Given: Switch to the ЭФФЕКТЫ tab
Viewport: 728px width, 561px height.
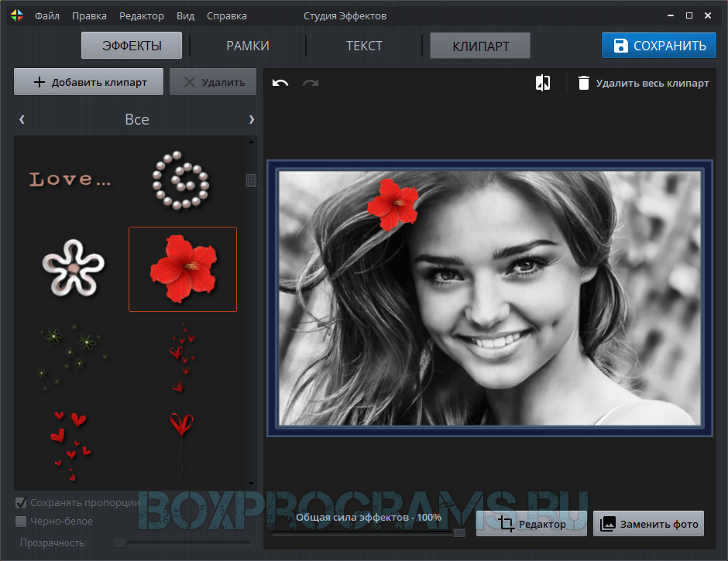Looking at the screenshot, I should pos(132,46).
